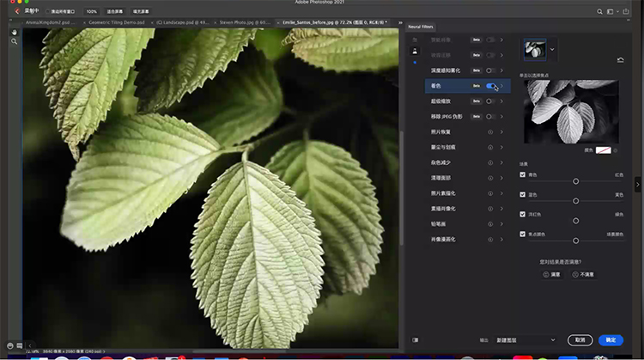Open the 颜色 color swatch
This screenshot has height=360, width=644.
pos(604,150)
